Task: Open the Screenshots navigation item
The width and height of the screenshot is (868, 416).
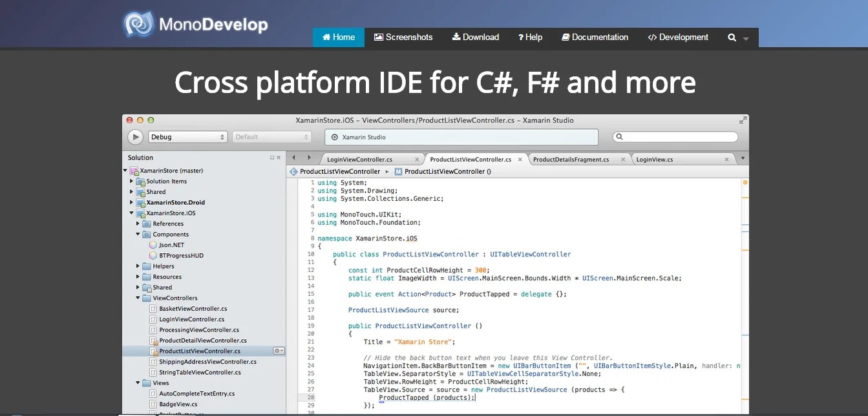Action: coord(403,37)
